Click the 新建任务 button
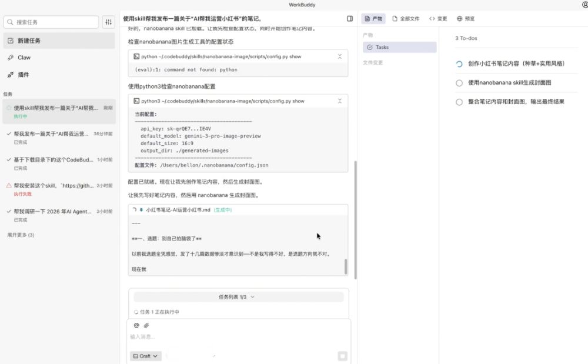 [59, 41]
